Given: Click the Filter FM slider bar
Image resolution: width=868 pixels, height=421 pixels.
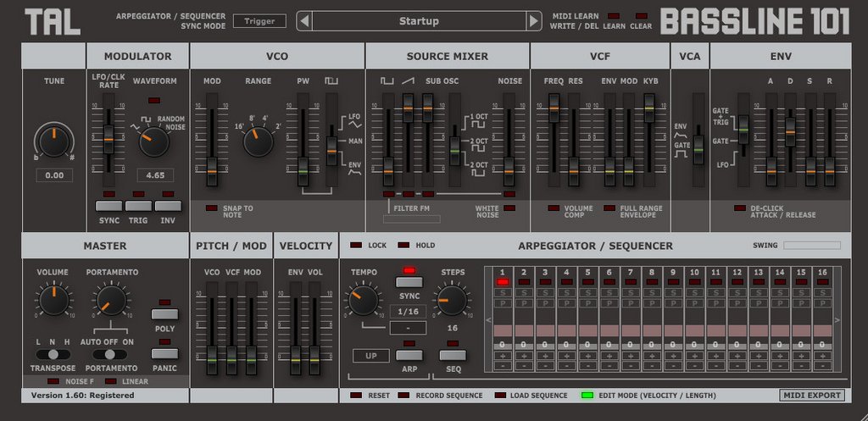Looking at the screenshot, I should coord(412,219).
